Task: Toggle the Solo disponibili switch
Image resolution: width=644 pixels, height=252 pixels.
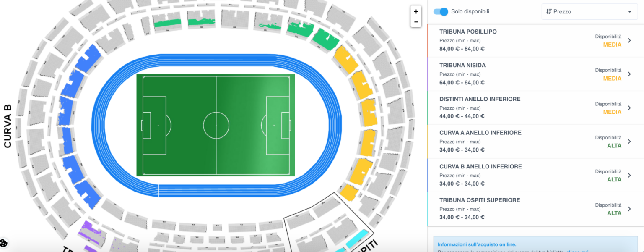Action: (x=441, y=12)
